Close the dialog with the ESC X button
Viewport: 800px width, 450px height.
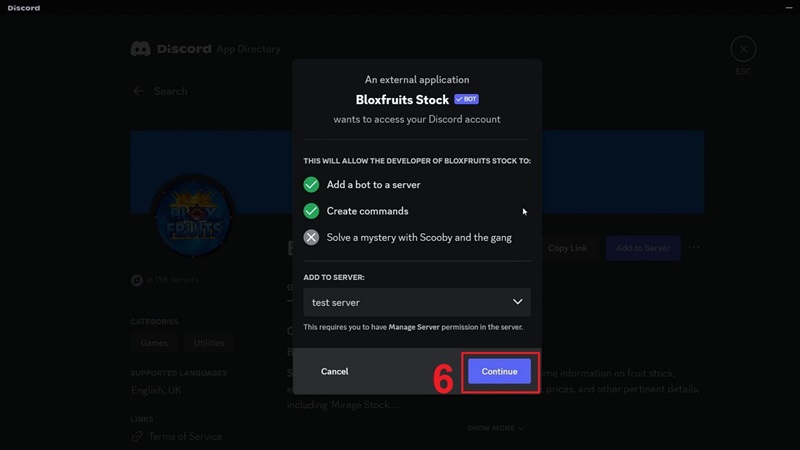[742, 48]
